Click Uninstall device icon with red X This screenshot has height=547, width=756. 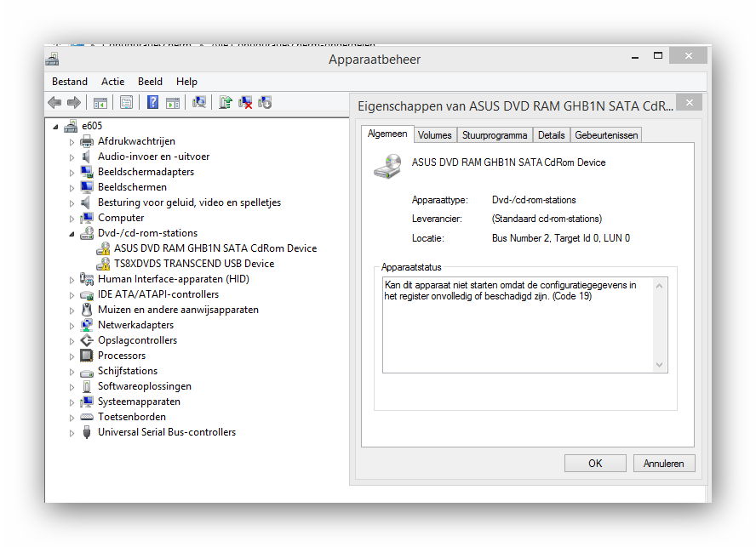(245, 103)
